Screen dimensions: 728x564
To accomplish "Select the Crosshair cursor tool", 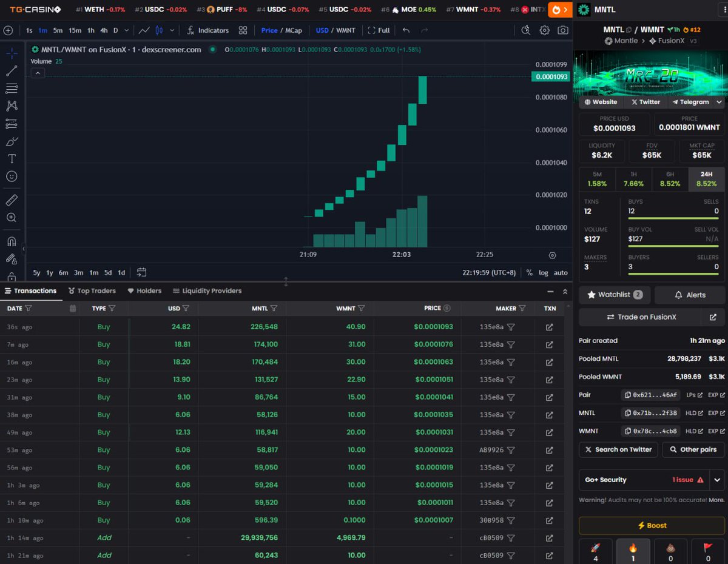I will pyautogui.click(x=12, y=53).
